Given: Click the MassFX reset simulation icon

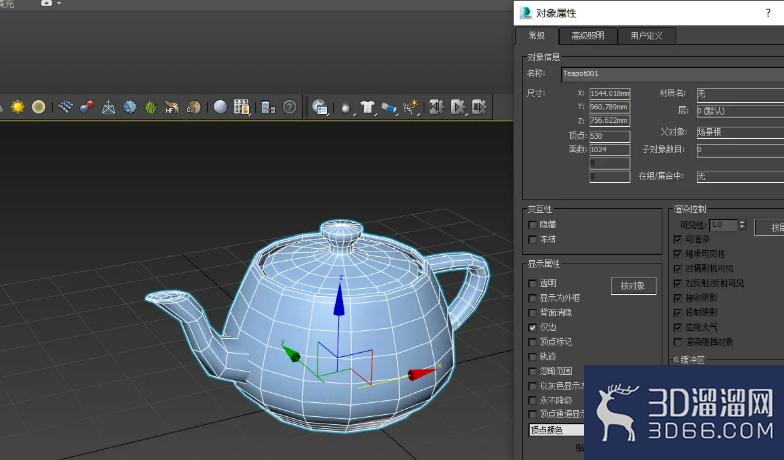Looking at the screenshot, I should coord(436,106).
